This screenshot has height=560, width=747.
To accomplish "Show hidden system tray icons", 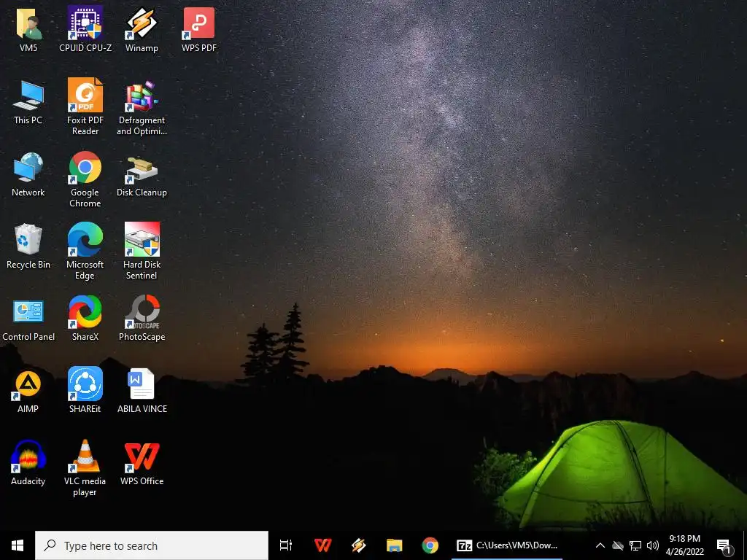I will tap(600, 545).
